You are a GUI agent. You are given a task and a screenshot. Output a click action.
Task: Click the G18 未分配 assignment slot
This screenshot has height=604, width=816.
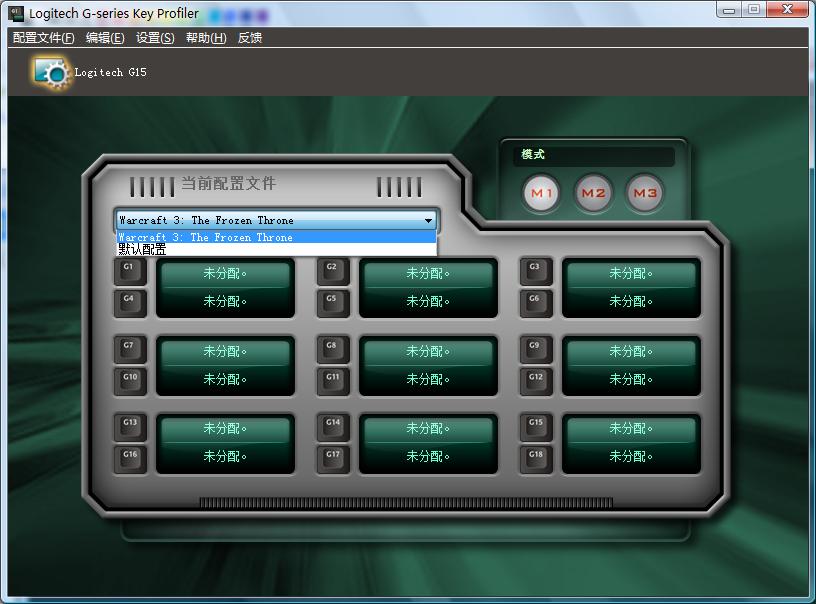pyautogui.click(x=631, y=456)
